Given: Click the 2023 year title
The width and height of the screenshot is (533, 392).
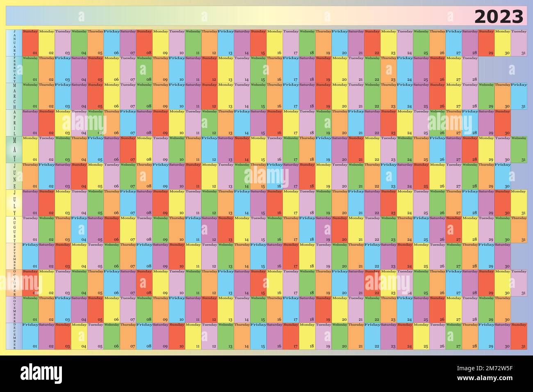Looking at the screenshot, I should pyautogui.click(x=499, y=17).
